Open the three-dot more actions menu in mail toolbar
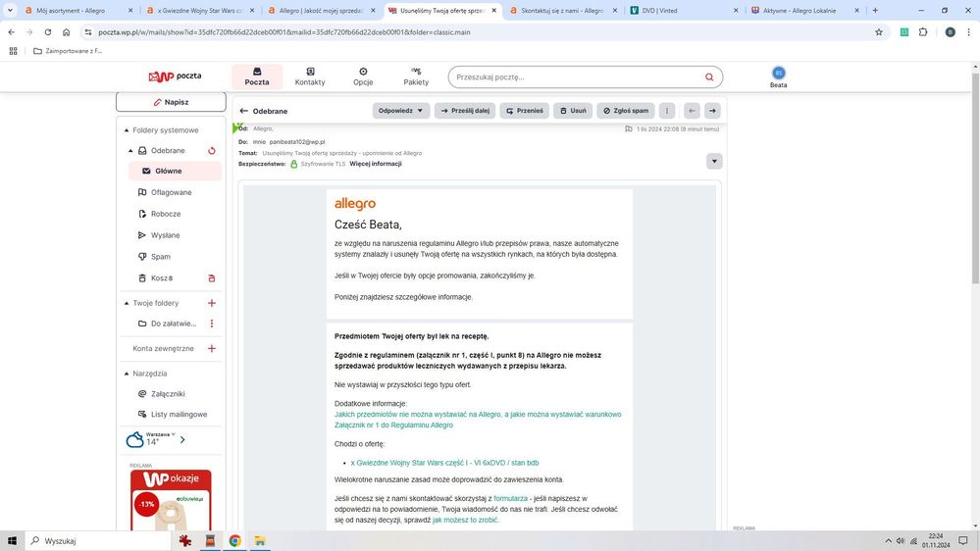This screenshot has width=980, height=551. click(x=667, y=111)
